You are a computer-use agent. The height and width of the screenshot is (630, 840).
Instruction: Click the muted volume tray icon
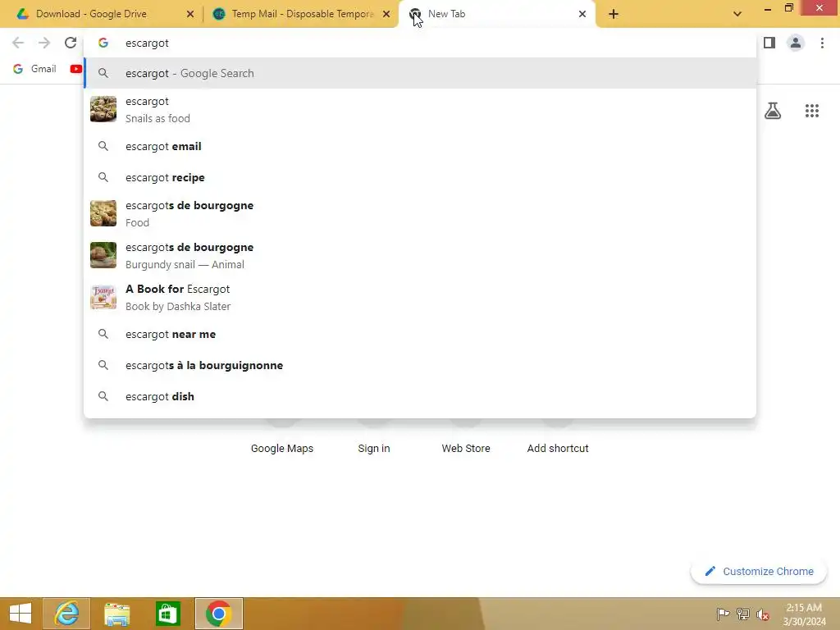(x=763, y=614)
